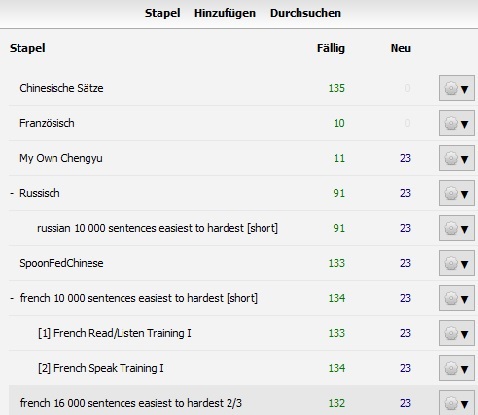
Task: Switch to the Stapel tab
Action: point(163,13)
